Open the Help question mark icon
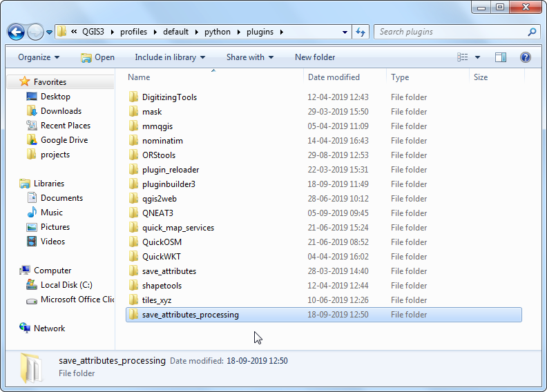Image resolution: width=547 pixels, height=392 pixels. point(525,57)
